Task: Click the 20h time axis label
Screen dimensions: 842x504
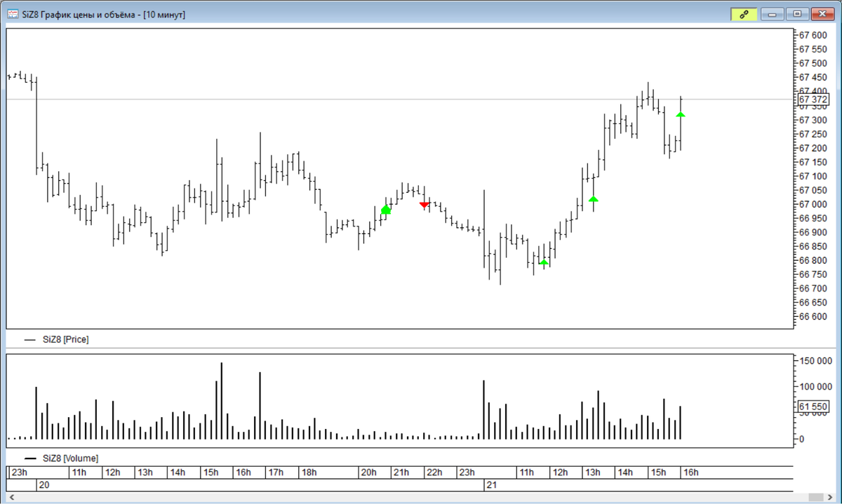Action: 369,472
